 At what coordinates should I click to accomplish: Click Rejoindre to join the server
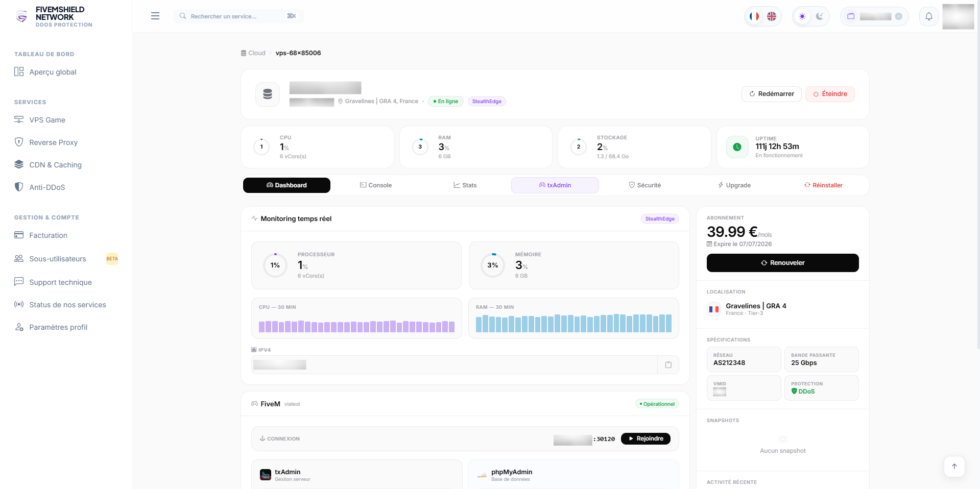click(x=646, y=438)
